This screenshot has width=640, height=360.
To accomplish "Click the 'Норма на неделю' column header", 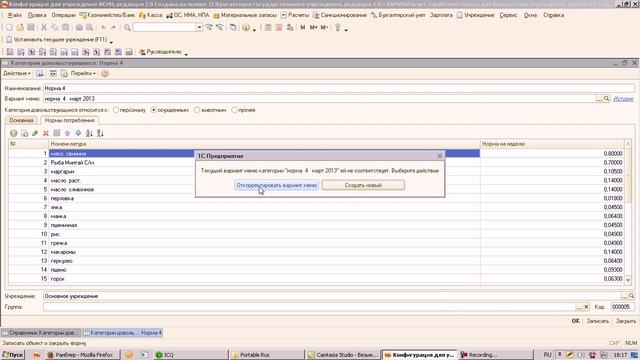I will coord(552,144).
